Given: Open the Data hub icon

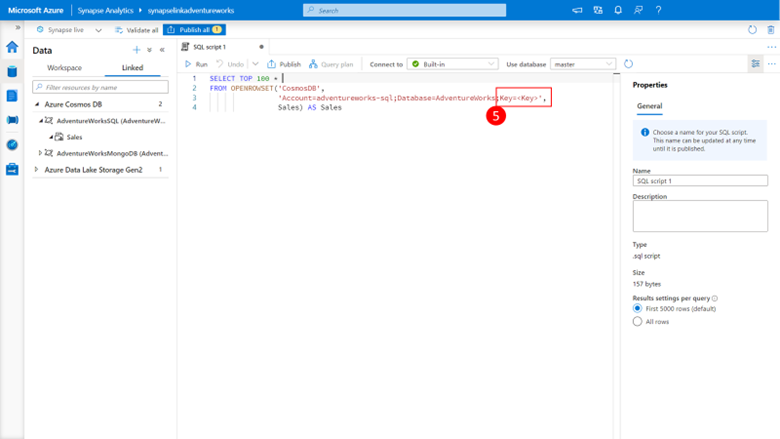Looking at the screenshot, I should click(x=12, y=72).
